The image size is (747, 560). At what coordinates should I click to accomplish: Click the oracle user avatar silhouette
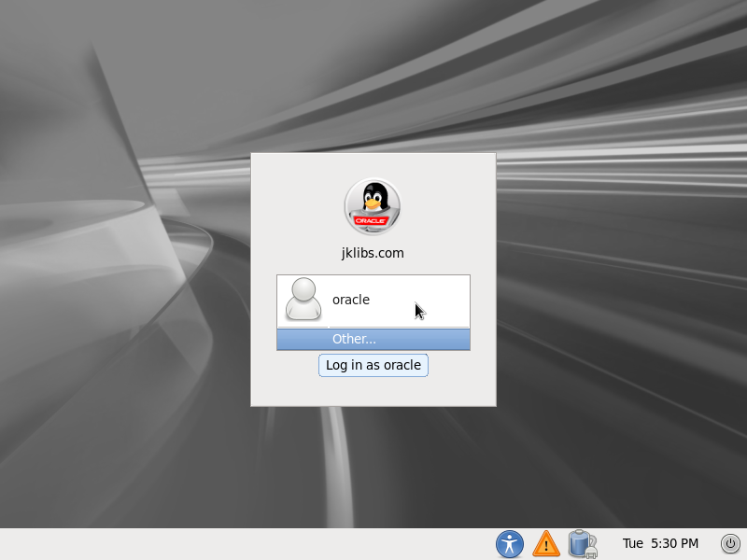pos(303,300)
